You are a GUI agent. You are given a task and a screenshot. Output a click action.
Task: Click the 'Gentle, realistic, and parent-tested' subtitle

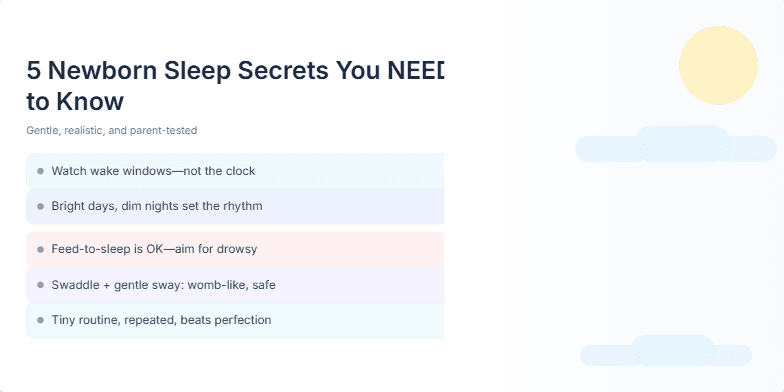pos(112,130)
